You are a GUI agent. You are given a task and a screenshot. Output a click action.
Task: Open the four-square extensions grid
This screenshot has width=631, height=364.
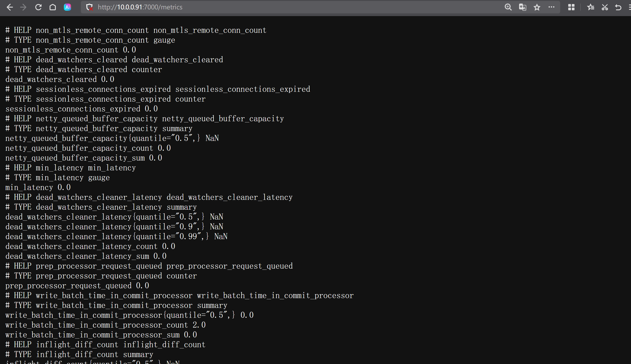571,7
